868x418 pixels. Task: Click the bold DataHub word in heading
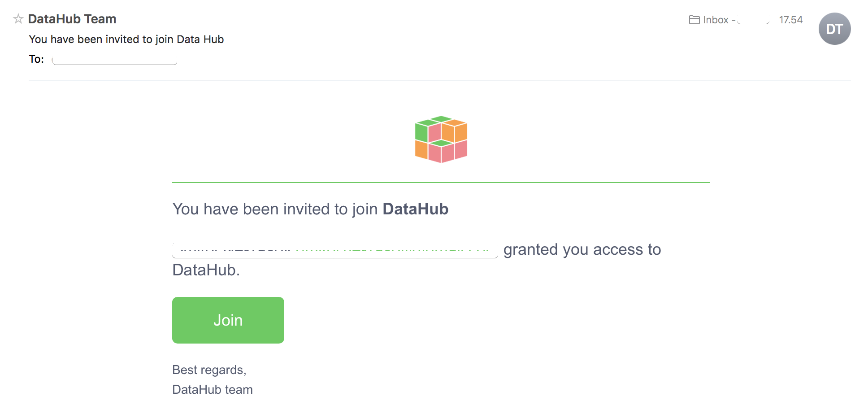coord(415,209)
